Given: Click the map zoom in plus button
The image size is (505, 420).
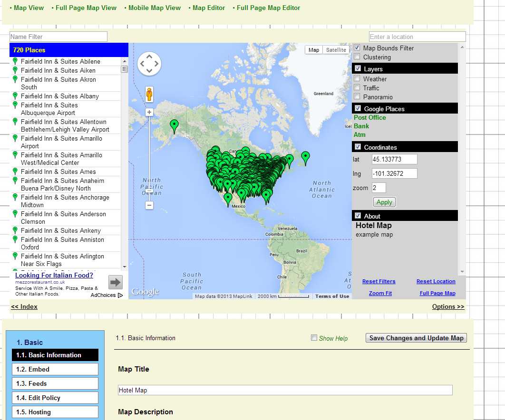Looking at the screenshot, I should pos(149,112).
